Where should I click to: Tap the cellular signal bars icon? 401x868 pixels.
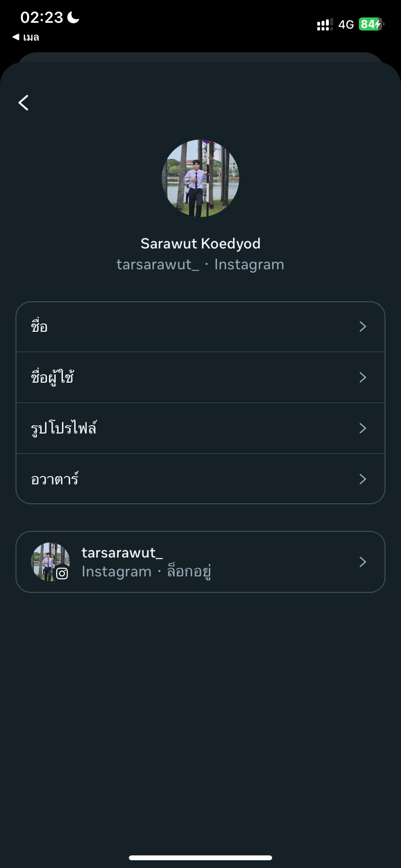click(324, 25)
